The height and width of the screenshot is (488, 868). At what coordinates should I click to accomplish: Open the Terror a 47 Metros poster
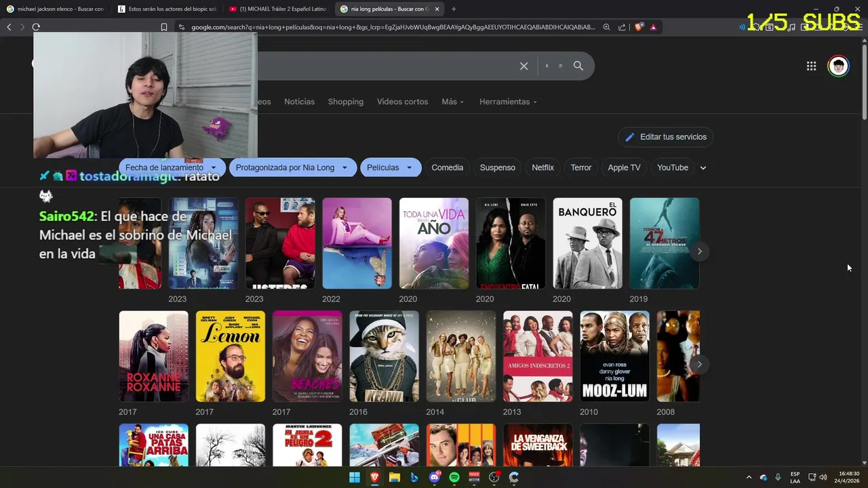click(665, 243)
